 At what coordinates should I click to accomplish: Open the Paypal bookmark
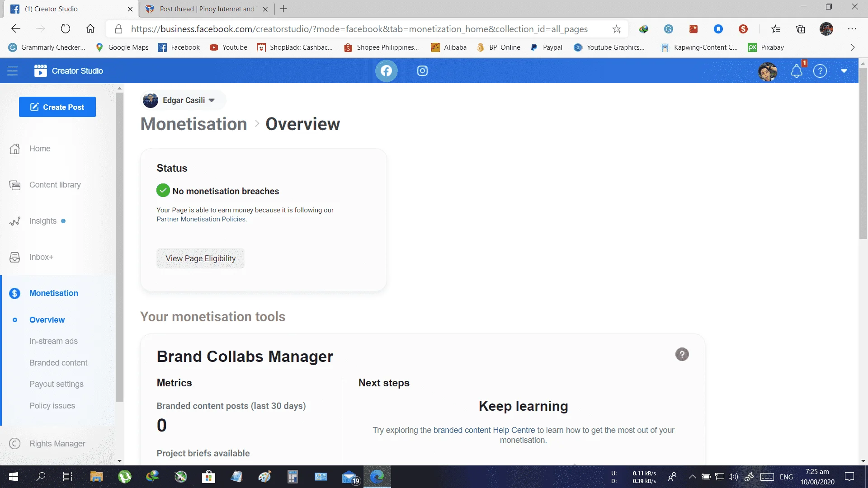tap(547, 47)
